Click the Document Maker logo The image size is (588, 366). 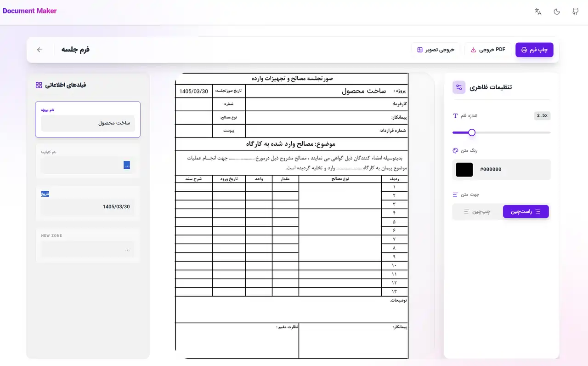(x=29, y=11)
